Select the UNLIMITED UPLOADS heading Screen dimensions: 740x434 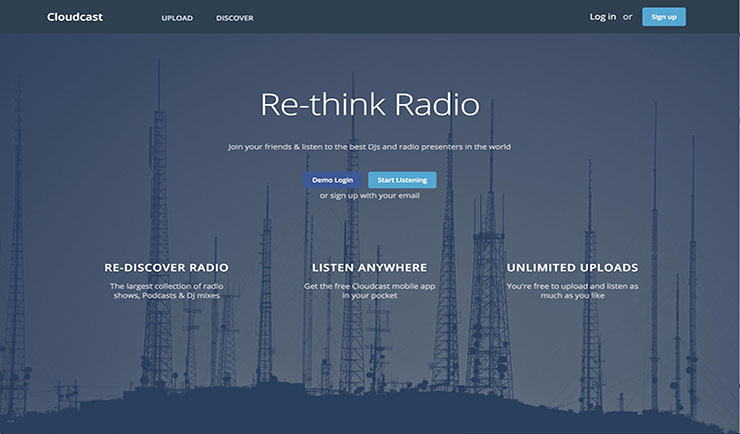pos(572,268)
